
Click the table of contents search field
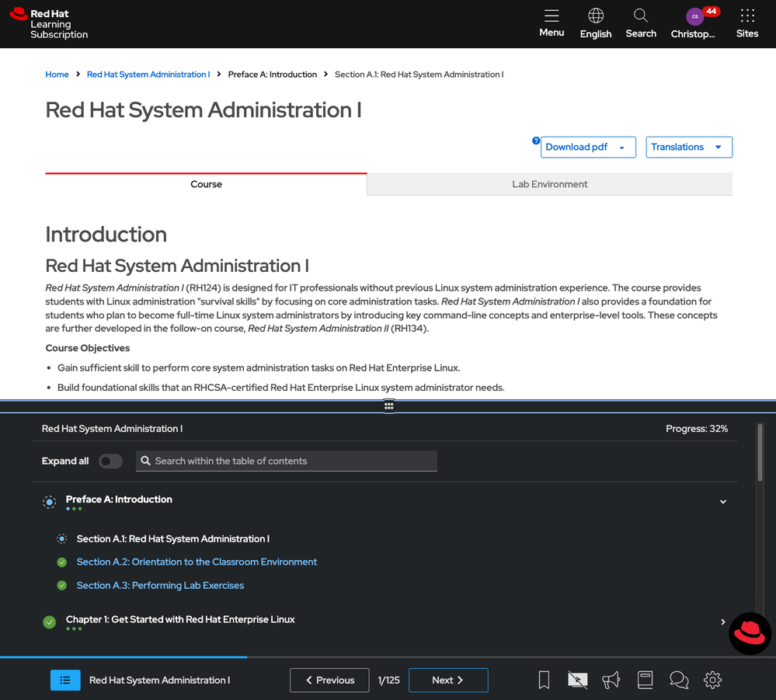pos(287,461)
